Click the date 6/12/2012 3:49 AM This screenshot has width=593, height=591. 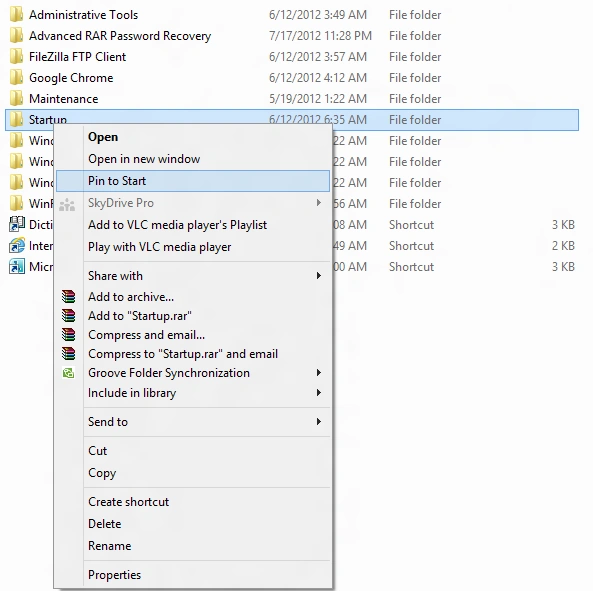[318, 15]
